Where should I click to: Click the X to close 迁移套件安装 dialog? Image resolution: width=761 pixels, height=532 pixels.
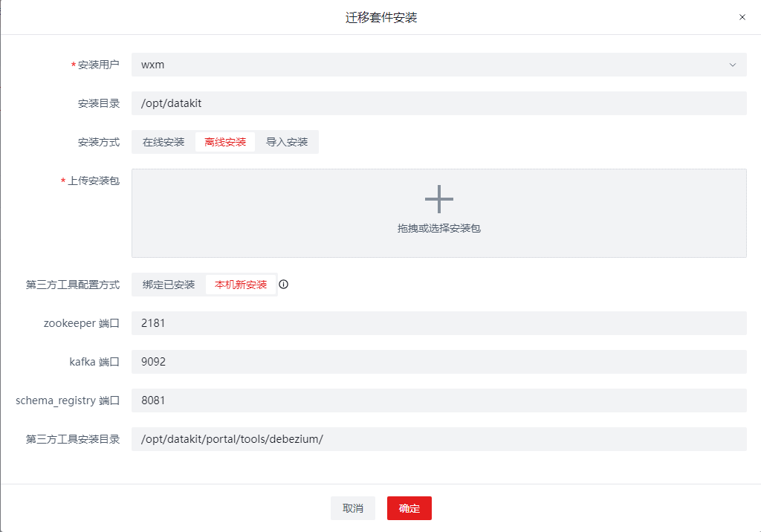click(x=742, y=17)
